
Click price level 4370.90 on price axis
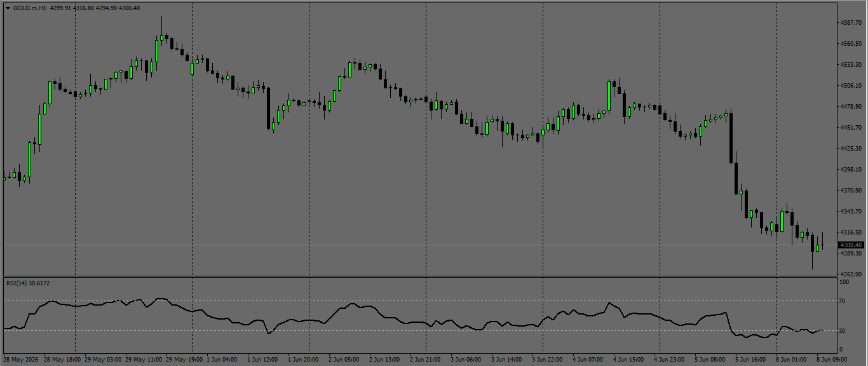pyautogui.click(x=850, y=191)
